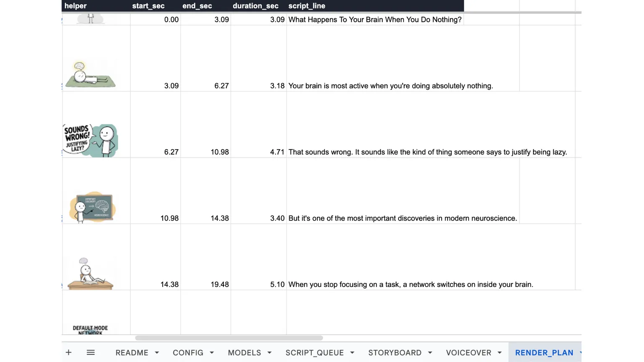The height and width of the screenshot is (362, 644).
Task: Click the 'Sounds Wrong!' speech bubble thumbnail
Action: (x=90, y=140)
